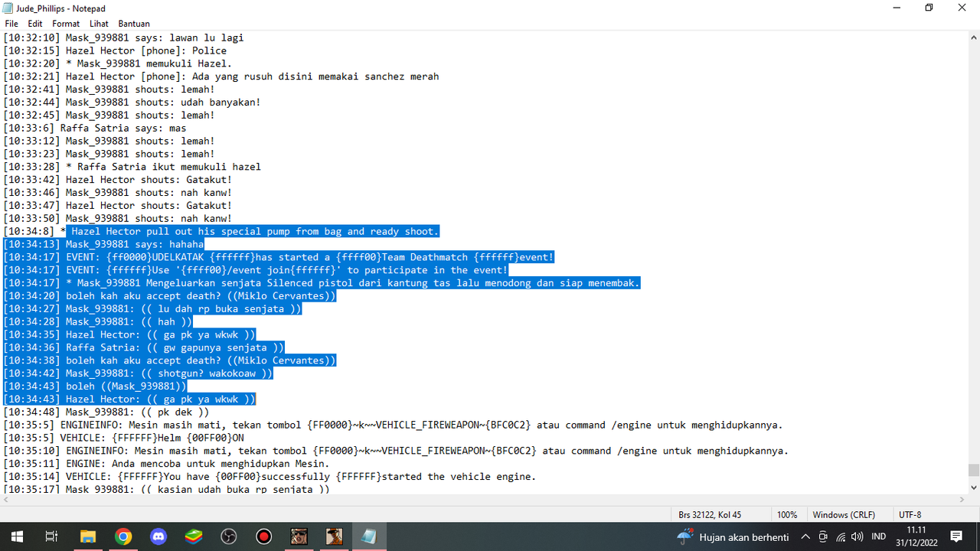The height and width of the screenshot is (551, 980).
Task: Launch Google Chrome from taskbar
Action: coord(123,536)
